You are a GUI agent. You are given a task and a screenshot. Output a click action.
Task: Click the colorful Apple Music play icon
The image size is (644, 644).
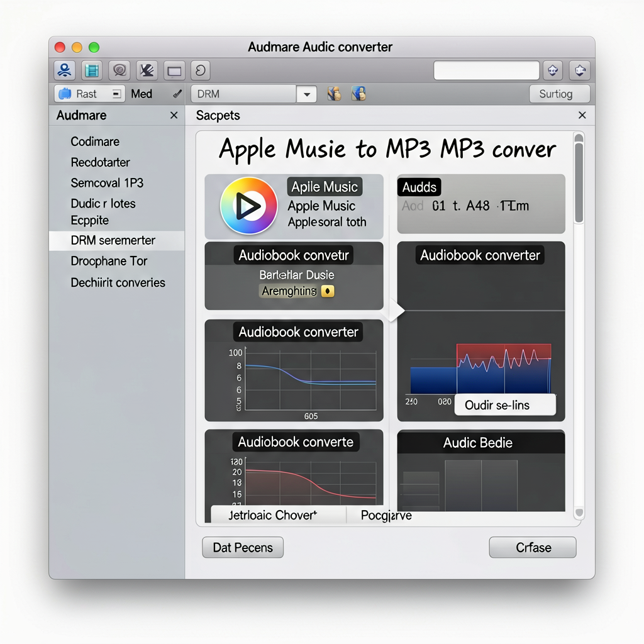pyautogui.click(x=248, y=206)
